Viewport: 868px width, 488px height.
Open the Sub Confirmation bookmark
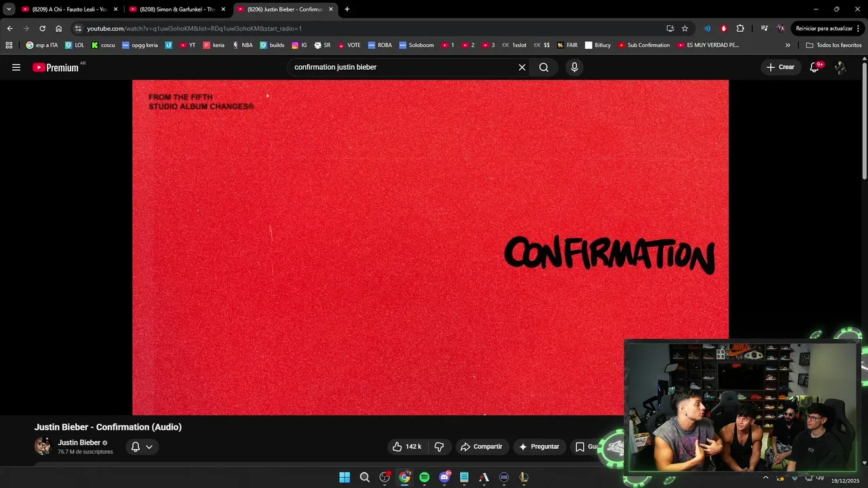[x=644, y=45]
